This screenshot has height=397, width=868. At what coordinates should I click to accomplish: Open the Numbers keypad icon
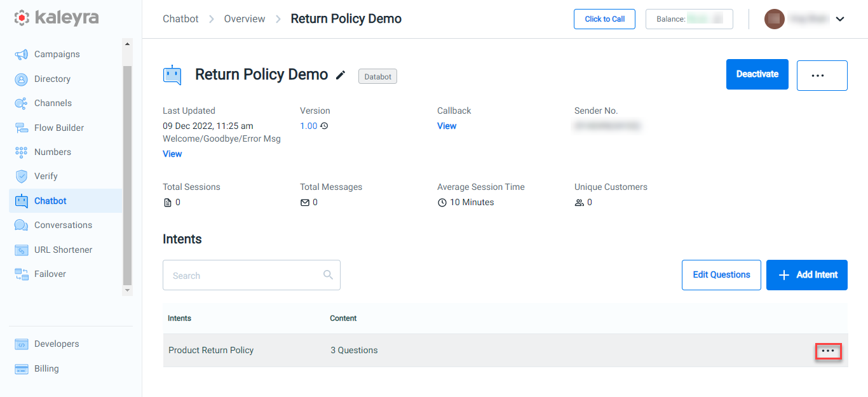point(22,152)
